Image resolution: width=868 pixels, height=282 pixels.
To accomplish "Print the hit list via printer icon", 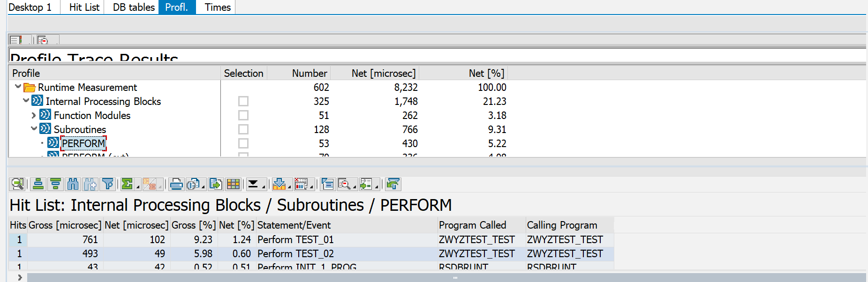I will click(176, 184).
